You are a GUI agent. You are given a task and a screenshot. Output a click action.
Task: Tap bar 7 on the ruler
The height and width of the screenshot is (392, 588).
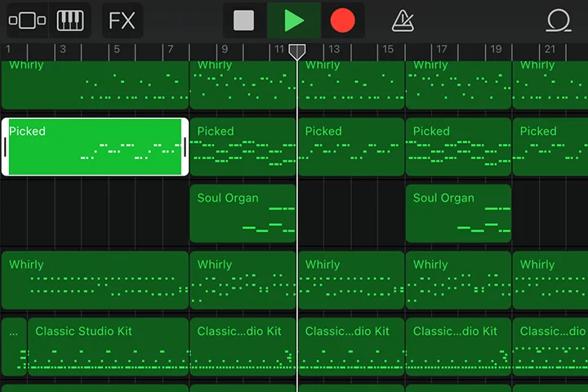tap(171, 49)
